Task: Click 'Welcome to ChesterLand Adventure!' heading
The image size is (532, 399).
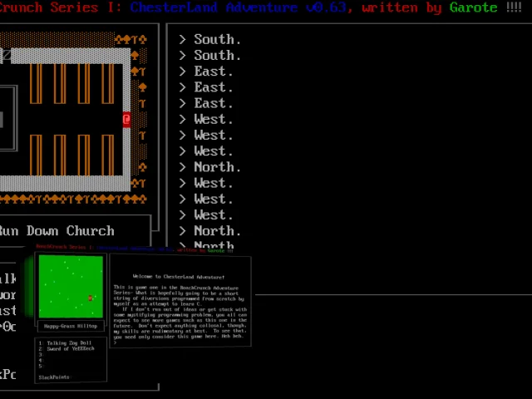Action: pyautogui.click(x=179, y=277)
